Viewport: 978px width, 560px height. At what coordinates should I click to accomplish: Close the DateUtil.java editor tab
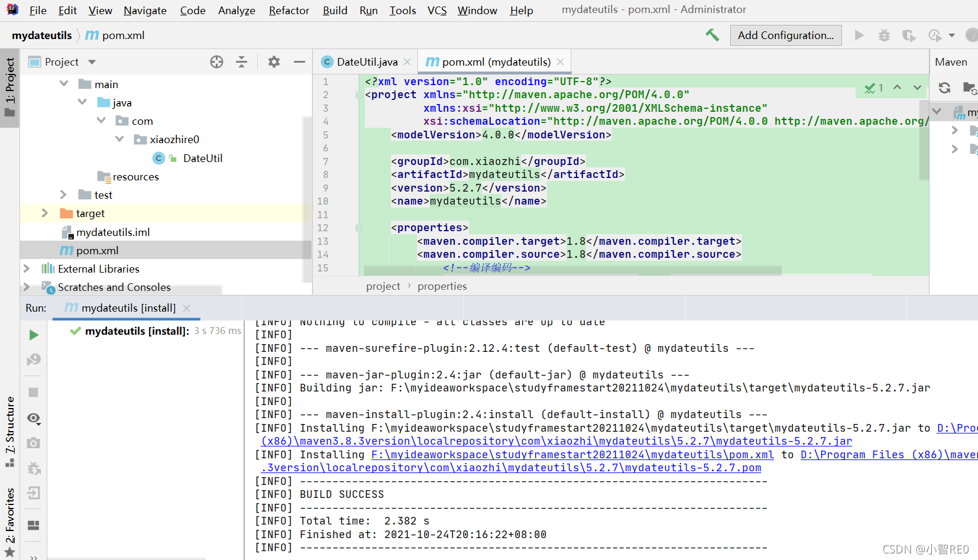point(407,62)
